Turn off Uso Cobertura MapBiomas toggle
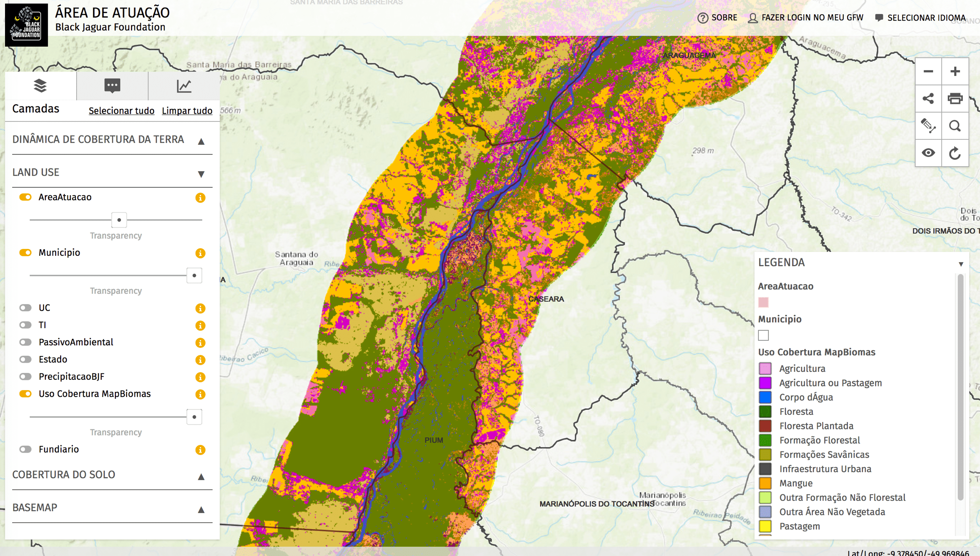Image resolution: width=980 pixels, height=556 pixels. (x=25, y=394)
